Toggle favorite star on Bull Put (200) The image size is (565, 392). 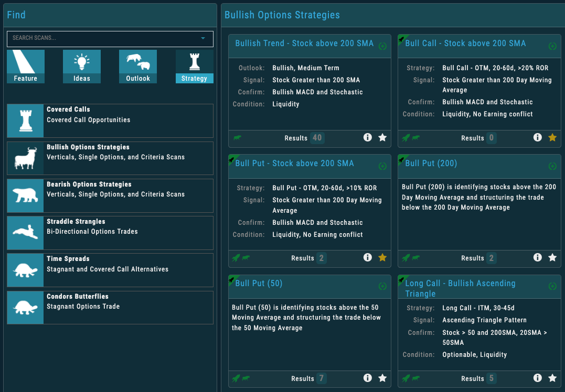552,257
